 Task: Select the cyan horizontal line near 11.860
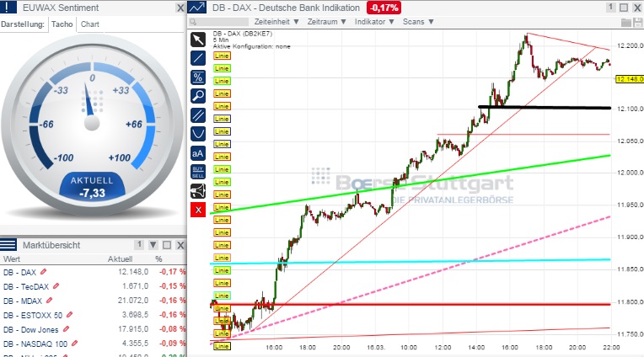[411, 261]
